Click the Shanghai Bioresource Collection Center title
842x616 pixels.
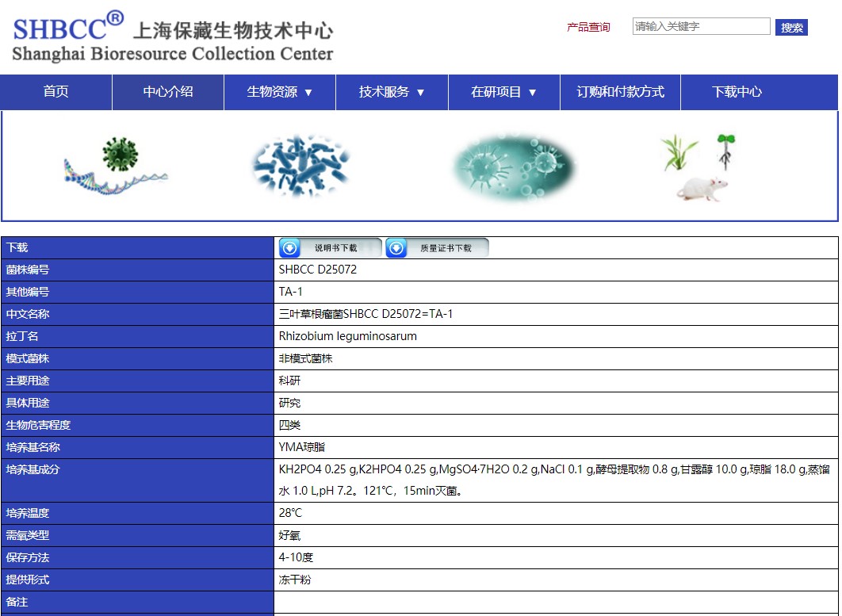click(172, 54)
